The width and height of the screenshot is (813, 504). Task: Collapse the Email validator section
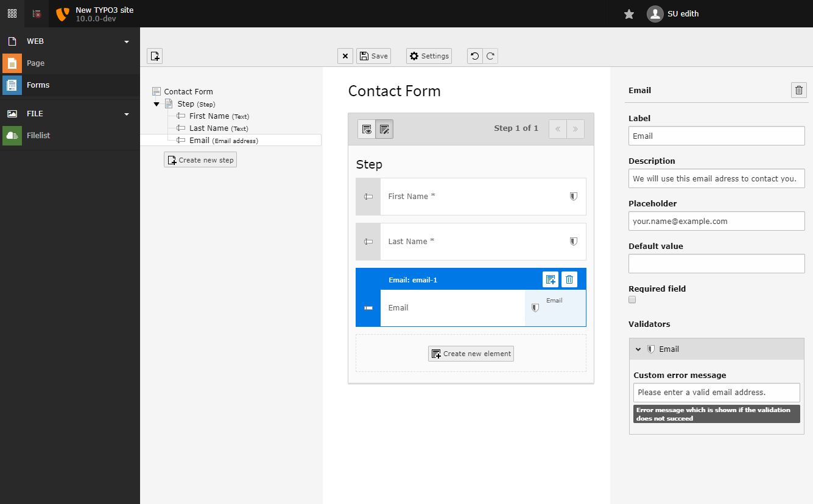[x=638, y=349]
